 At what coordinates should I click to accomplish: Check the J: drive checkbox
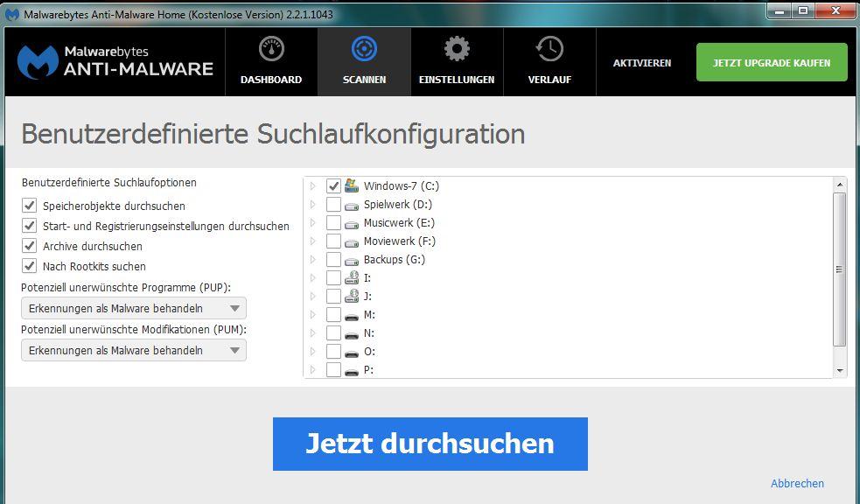click(x=333, y=296)
